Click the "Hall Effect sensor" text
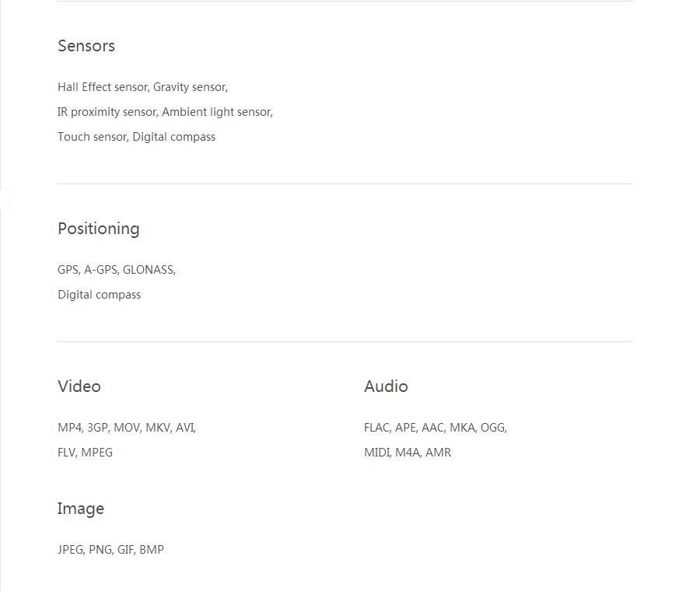700x591 pixels. [x=102, y=87]
